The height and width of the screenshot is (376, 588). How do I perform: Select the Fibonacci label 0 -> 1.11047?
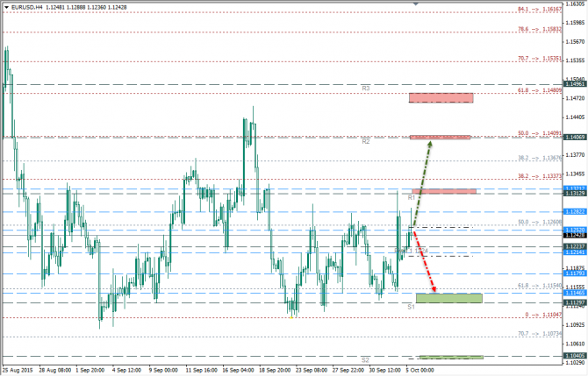coord(543,315)
